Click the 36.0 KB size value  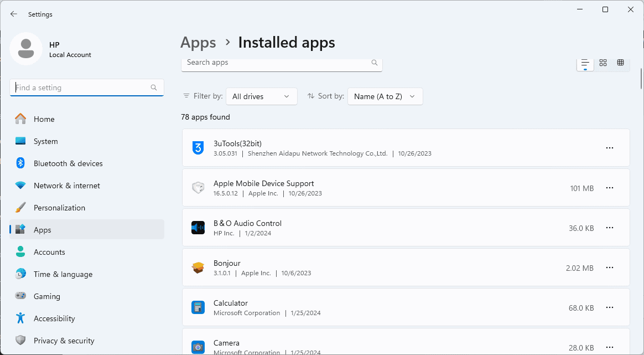coord(581,228)
